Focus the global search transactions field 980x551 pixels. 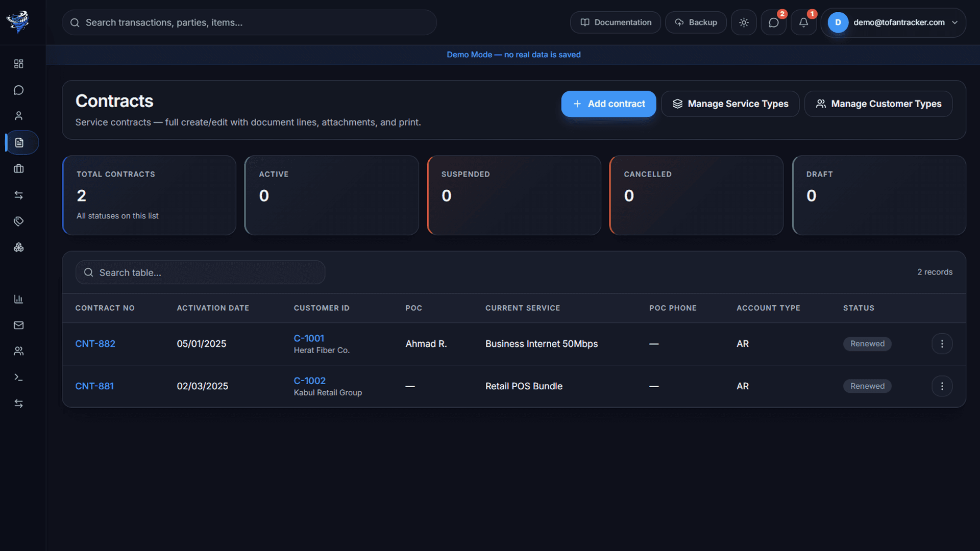(249, 22)
